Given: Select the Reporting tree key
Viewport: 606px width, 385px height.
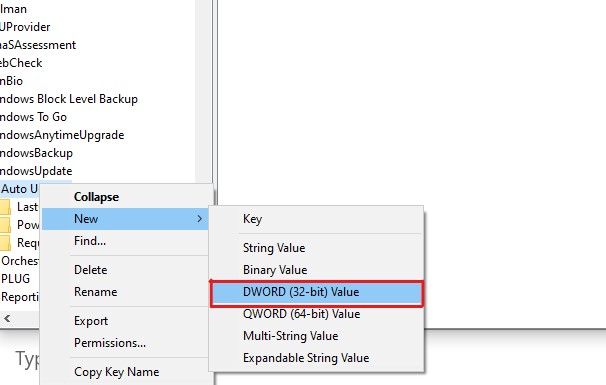Looking at the screenshot, I should (x=20, y=297).
